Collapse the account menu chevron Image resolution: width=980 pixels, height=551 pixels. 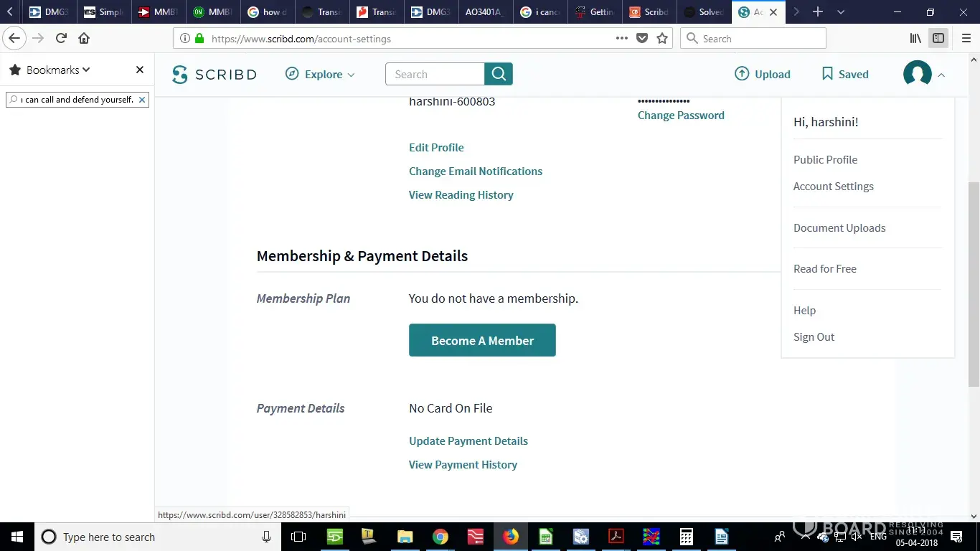(941, 75)
